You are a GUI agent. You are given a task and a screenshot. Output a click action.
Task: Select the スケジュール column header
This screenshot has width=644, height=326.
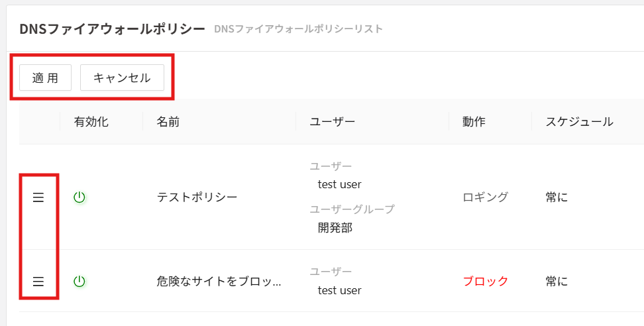(x=579, y=122)
